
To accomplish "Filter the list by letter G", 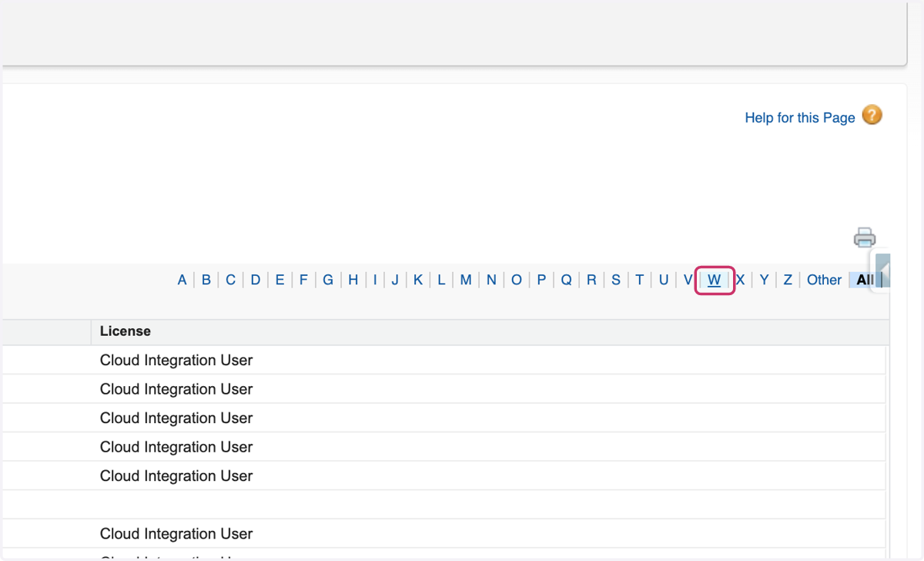I will pos(328,280).
